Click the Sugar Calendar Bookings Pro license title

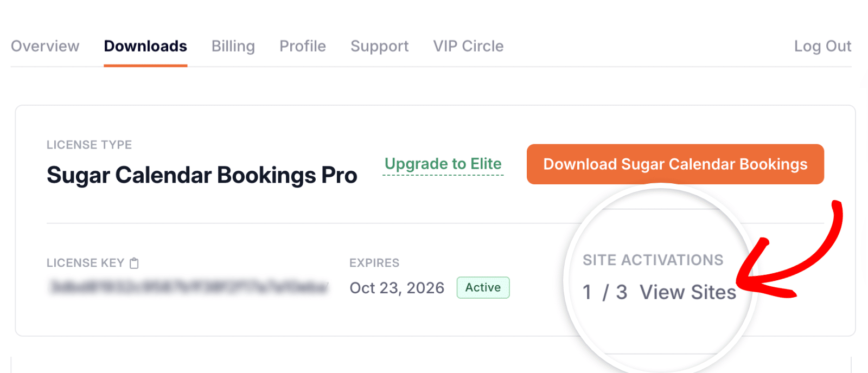[202, 175]
